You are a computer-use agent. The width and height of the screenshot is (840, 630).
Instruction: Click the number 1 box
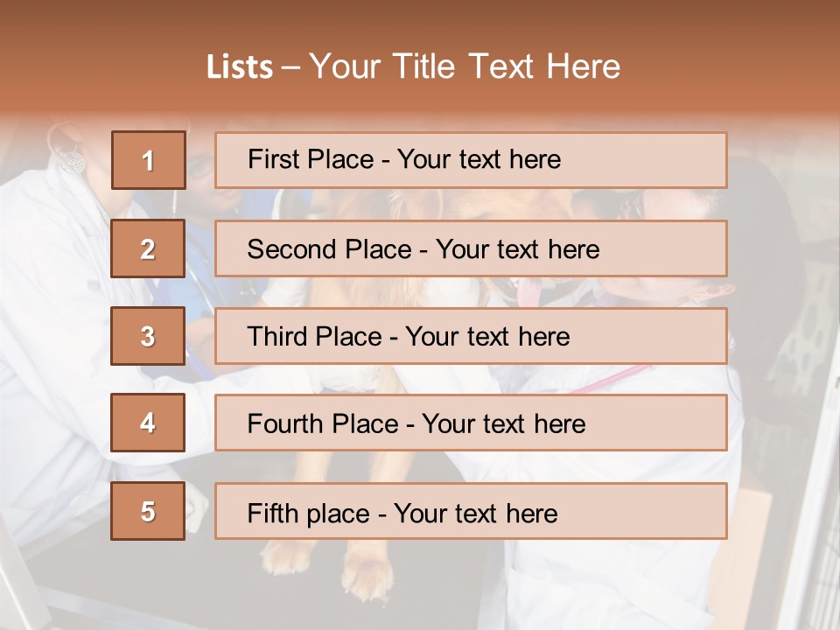[x=148, y=160]
